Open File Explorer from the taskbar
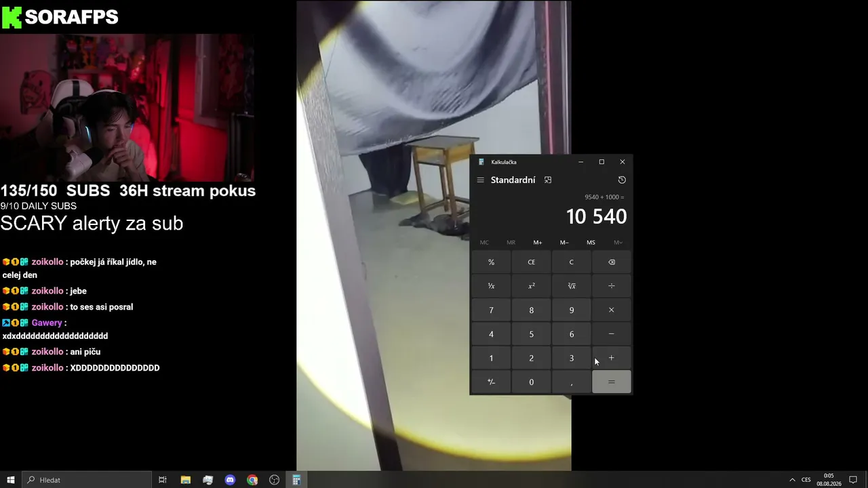This screenshot has height=488, width=868. [185, 480]
